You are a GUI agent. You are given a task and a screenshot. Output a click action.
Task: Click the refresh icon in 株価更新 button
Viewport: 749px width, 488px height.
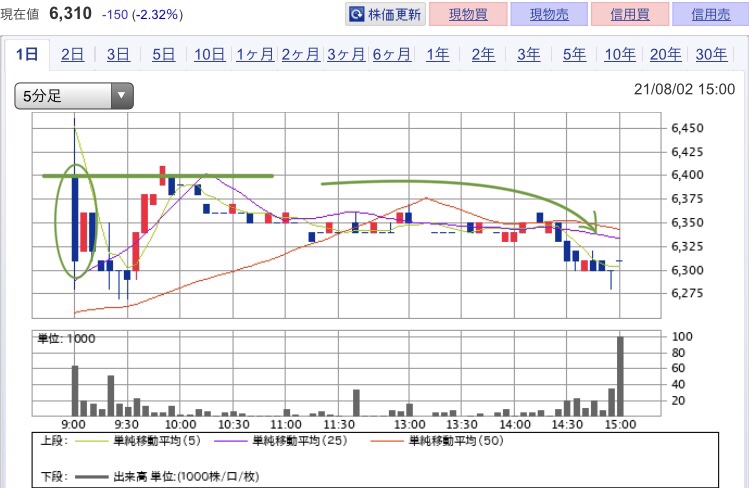click(x=356, y=14)
